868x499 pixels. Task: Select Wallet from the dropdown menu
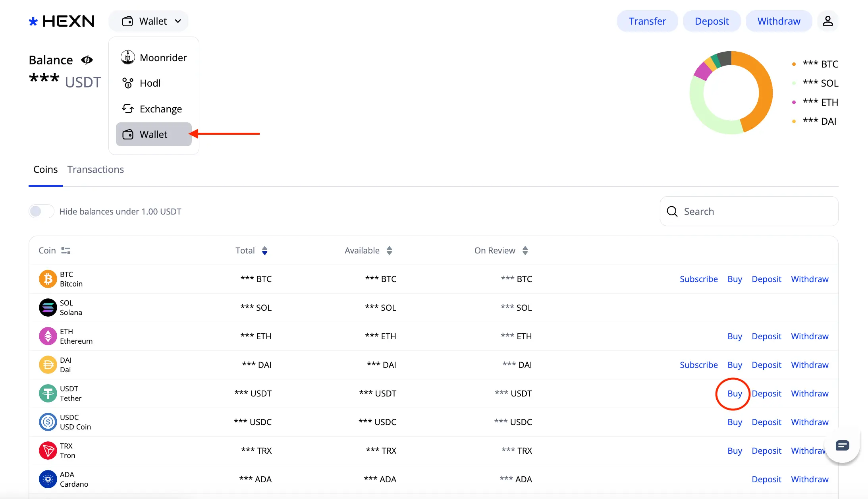(154, 134)
